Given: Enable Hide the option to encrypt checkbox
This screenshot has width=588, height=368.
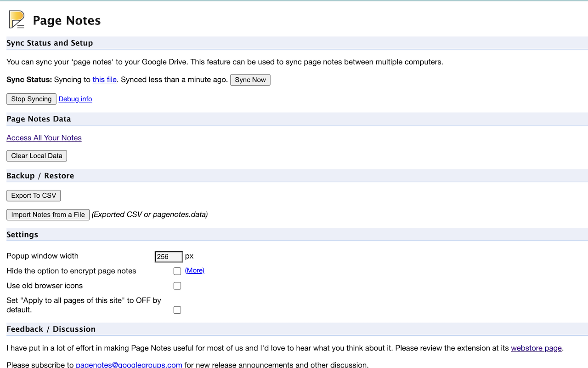Looking at the screenshot, I should (177, 271).
